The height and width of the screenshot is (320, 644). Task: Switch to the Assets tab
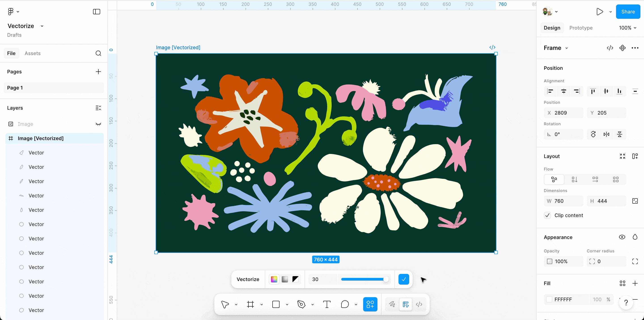point(32,53)
